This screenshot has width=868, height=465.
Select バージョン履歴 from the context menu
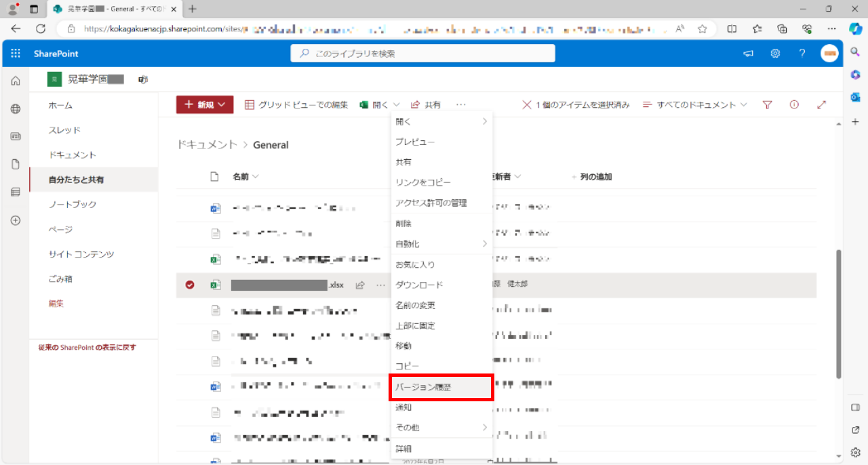coord(441,388)
